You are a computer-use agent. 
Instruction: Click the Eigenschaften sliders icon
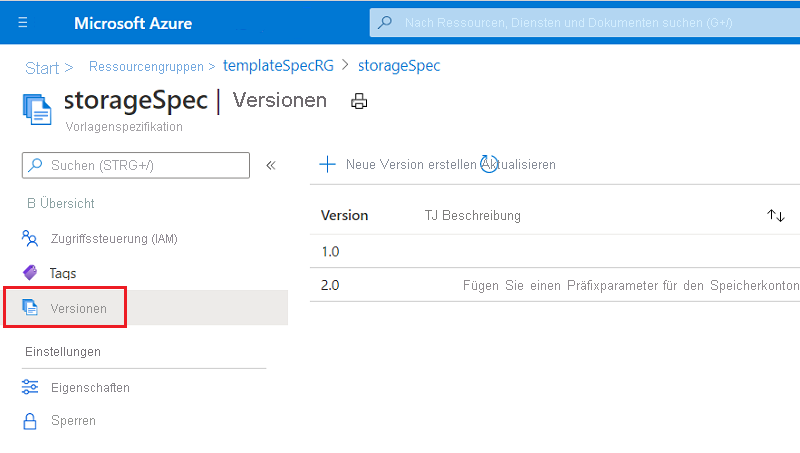pyautogui.click(x=30, y=387)
